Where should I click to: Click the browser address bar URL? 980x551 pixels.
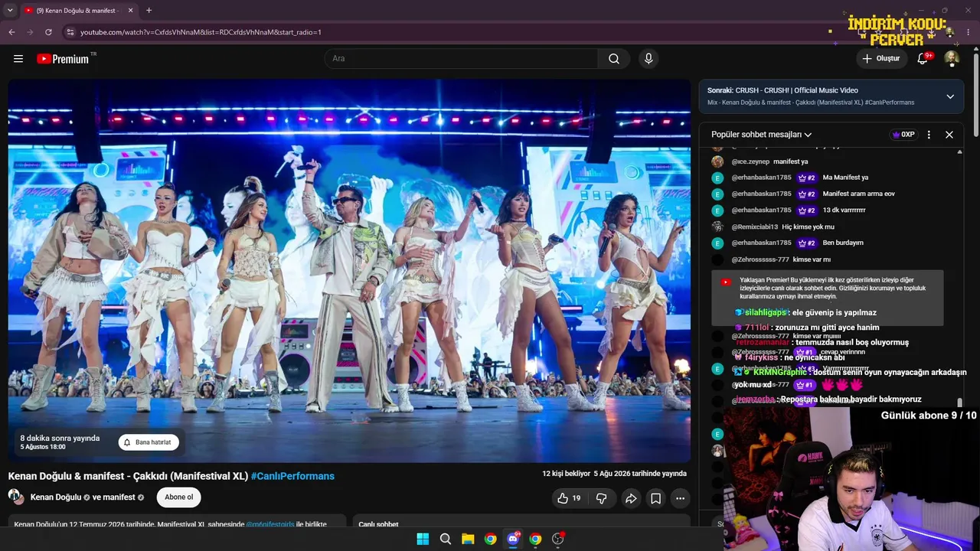click(201, 32)
